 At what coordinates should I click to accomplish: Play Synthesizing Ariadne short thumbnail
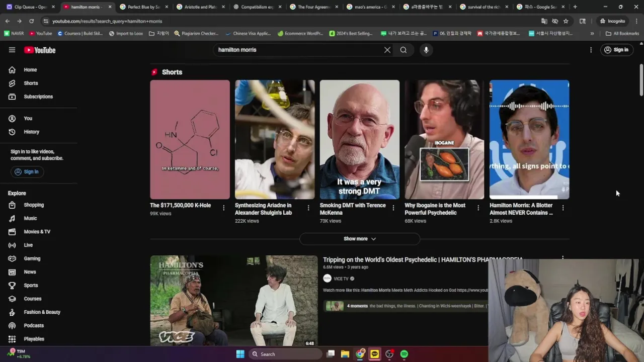(275, 140)
